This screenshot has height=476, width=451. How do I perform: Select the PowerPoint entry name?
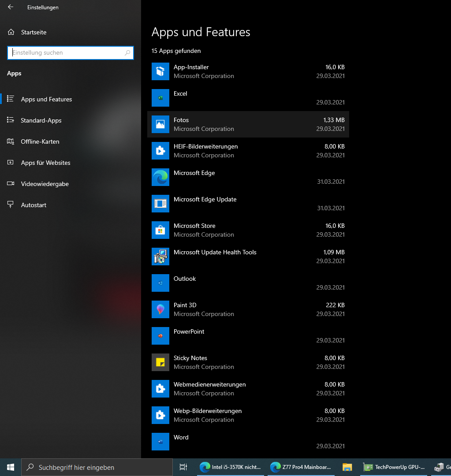(x=189, y=331)
